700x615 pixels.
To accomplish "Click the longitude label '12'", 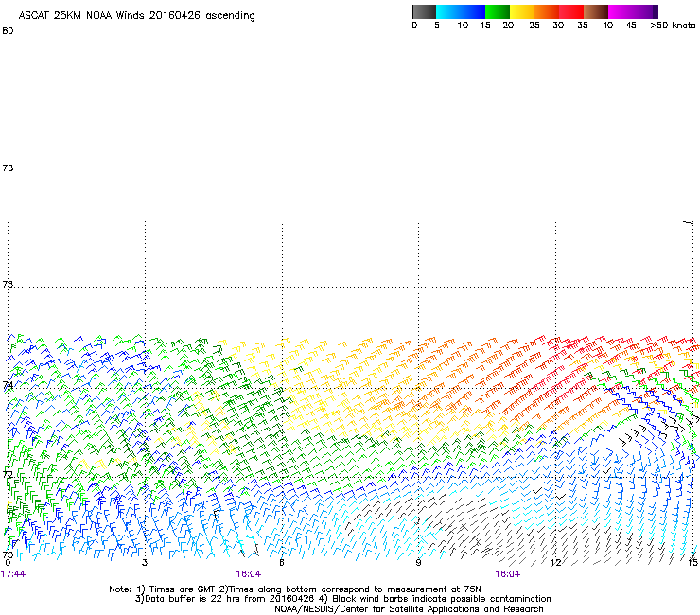I will 556,563.
